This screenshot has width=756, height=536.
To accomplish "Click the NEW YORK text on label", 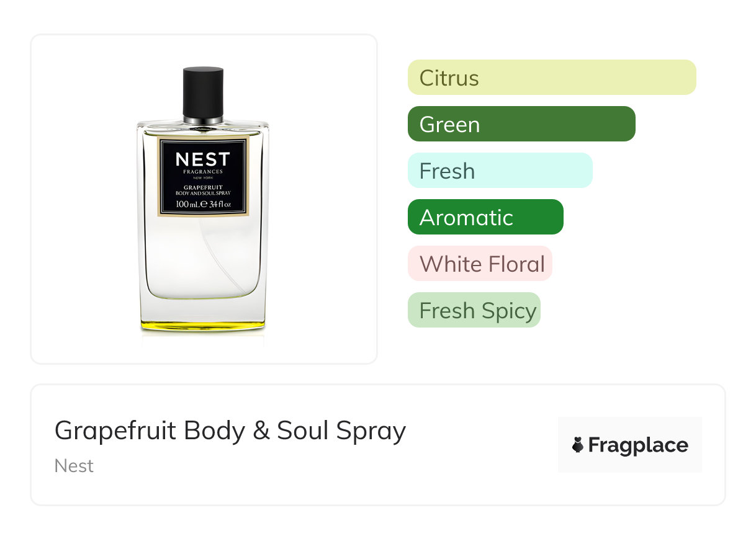I will point(203,178).
